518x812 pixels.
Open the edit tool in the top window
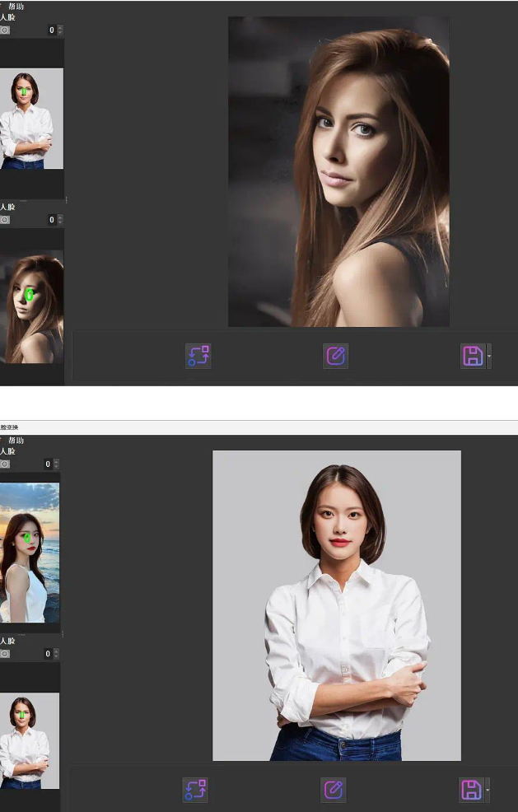tap(336, 356)
